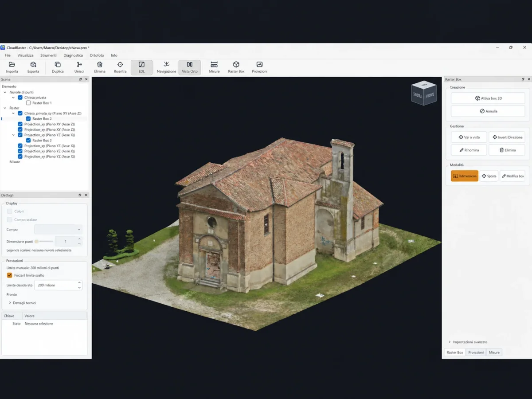Screen dimensions: 532x399
Task: Collapse the Nuvole di punti group
Action: 5,92
